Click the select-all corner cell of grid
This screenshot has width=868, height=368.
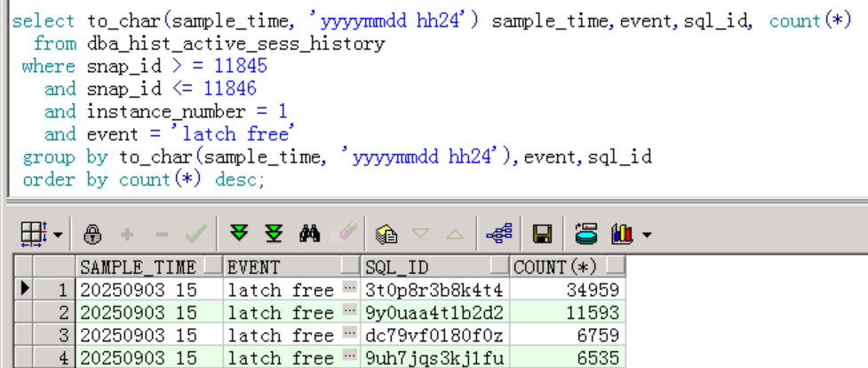(24, 267)
